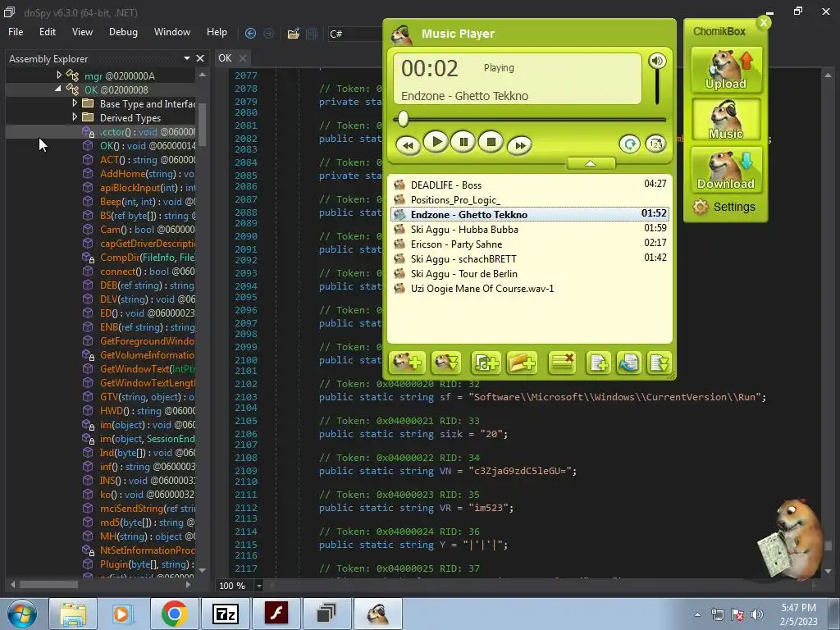
Task: Toggle repeat mode in Music Player
Action: (x=629, y=144)
